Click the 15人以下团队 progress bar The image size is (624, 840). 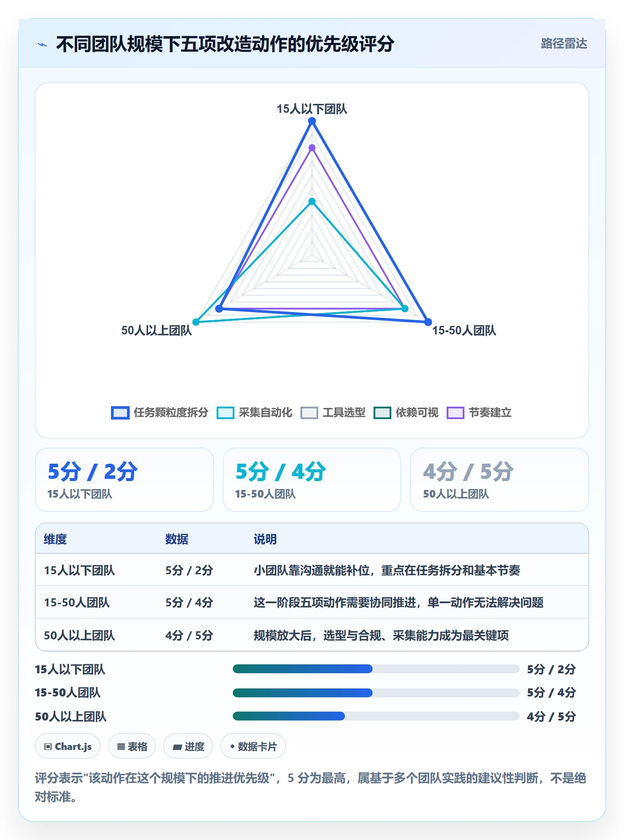376,669
